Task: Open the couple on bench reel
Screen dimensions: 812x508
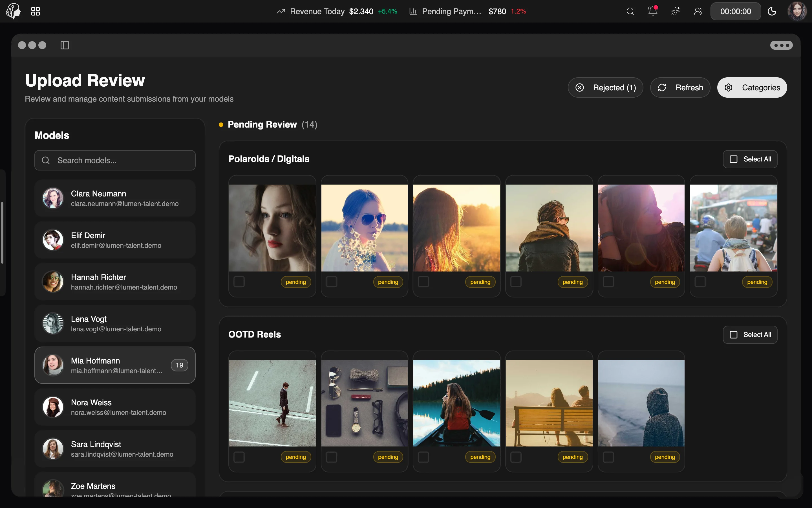Action: pyautogui.click(x=549, y=403)
